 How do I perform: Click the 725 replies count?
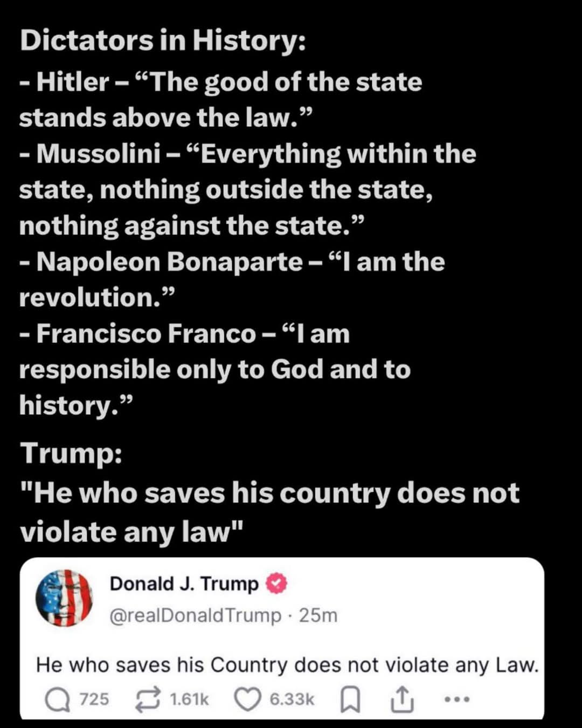coord(94,699)
